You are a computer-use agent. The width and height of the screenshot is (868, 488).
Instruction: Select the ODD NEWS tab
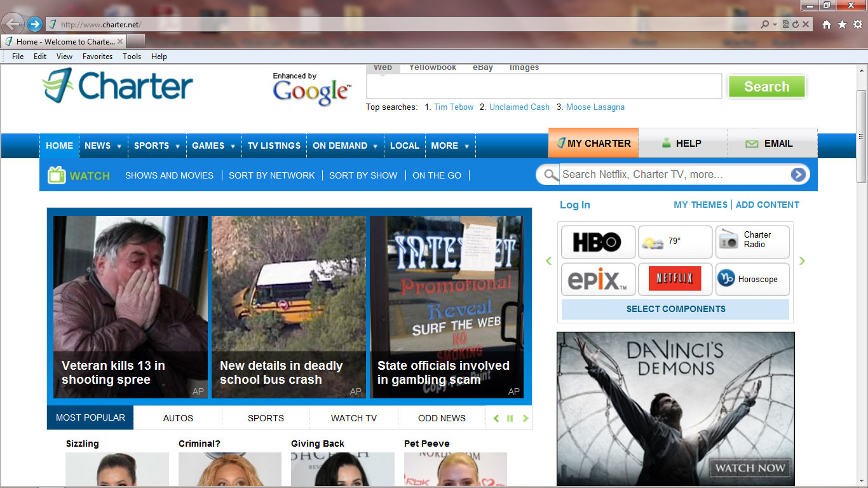pyautogui.click(x=442, y=418)
